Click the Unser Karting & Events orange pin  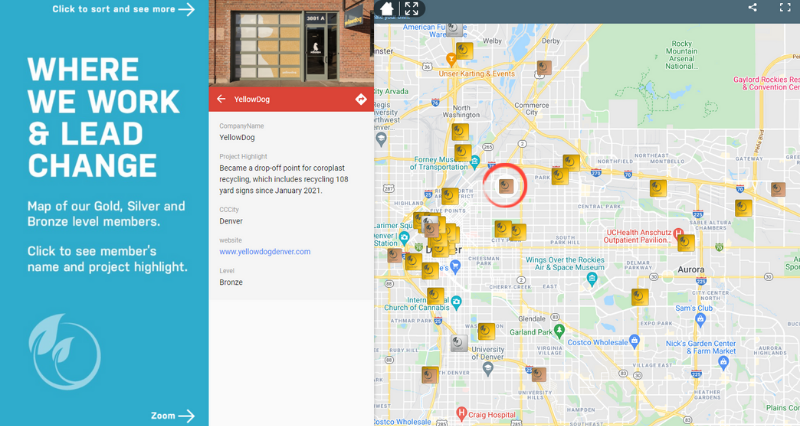(x=451, y=60)
